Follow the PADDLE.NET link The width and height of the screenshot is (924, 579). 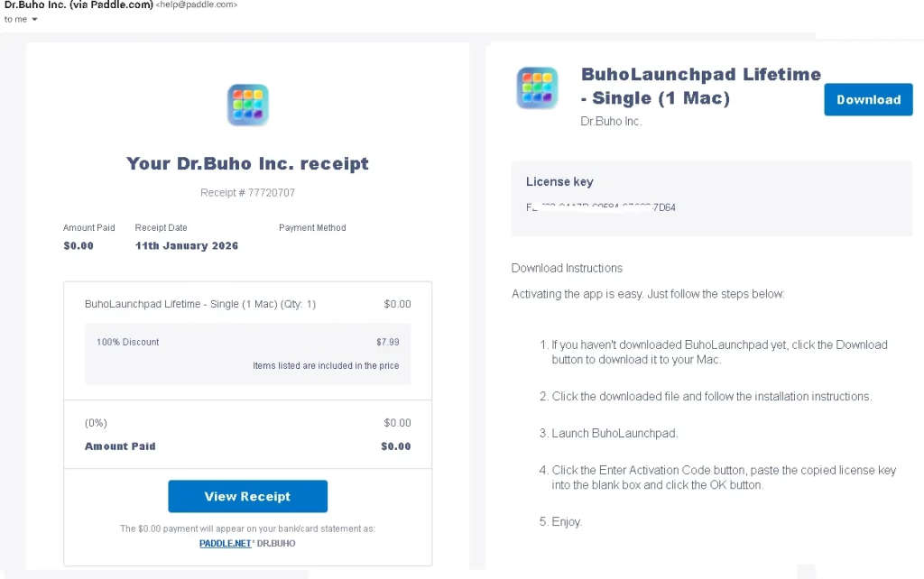coord(225,544)
